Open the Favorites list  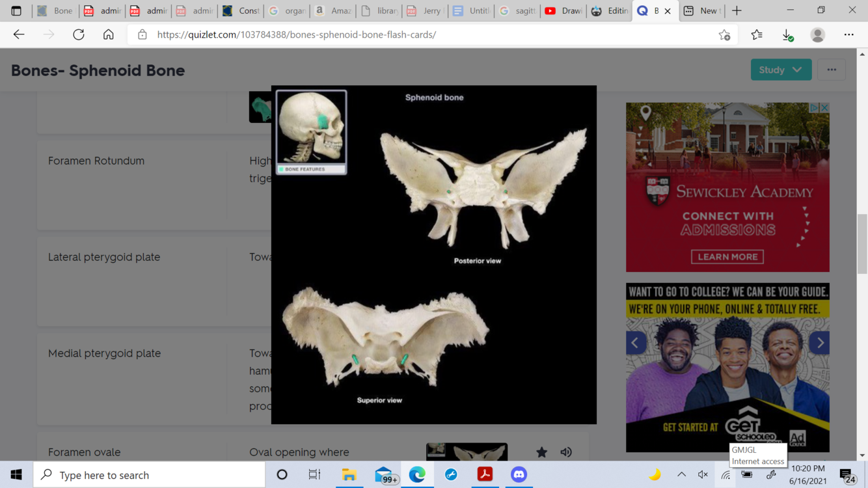(756, 34)
